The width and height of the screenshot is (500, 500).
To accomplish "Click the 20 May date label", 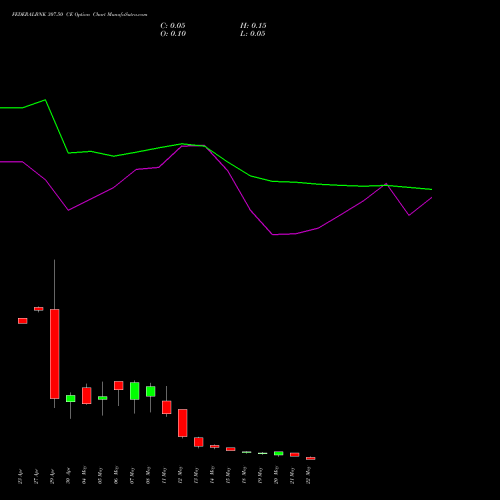I will point(276,475).
